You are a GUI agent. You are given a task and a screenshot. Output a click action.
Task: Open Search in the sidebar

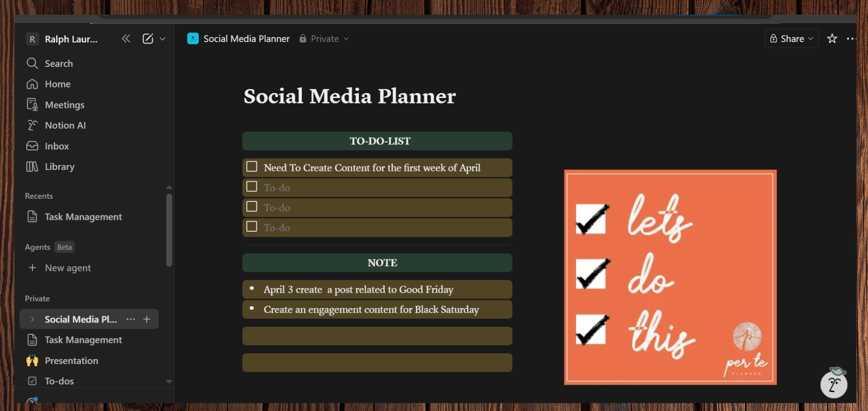pos(58,64)
